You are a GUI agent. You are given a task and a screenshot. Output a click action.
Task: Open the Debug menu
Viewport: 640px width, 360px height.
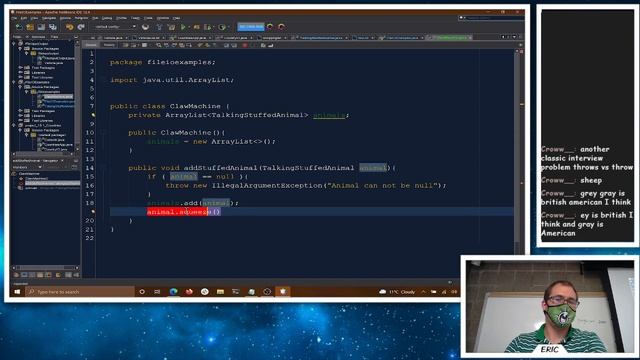pyautogui.click(x=107, y=18)
